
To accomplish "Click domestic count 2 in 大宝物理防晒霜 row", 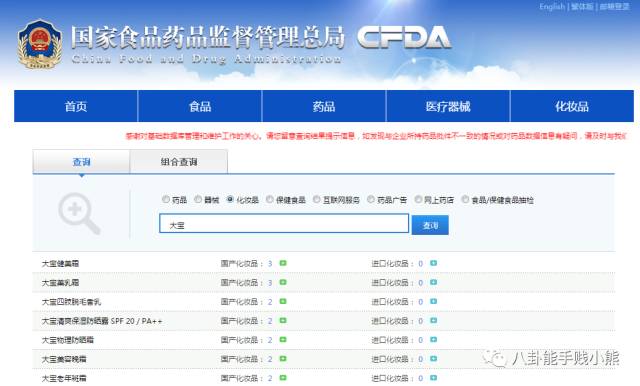I will (270, 340).
